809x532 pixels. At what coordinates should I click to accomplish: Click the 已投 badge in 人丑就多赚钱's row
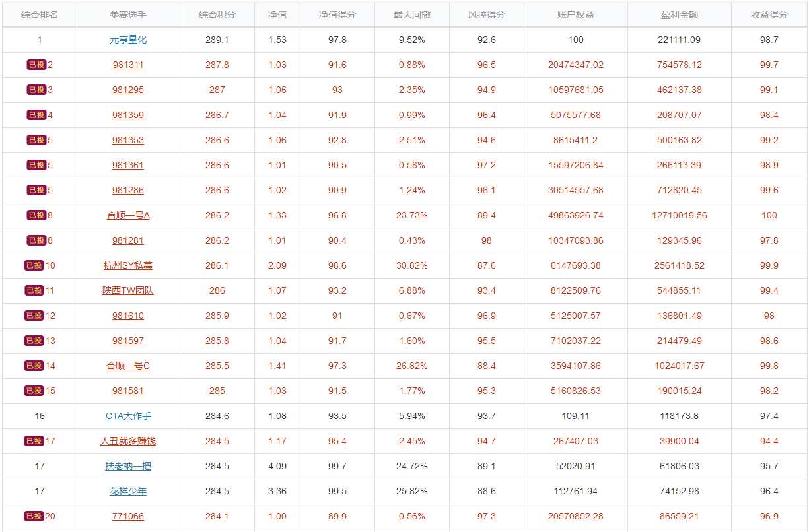pos(34,441)
